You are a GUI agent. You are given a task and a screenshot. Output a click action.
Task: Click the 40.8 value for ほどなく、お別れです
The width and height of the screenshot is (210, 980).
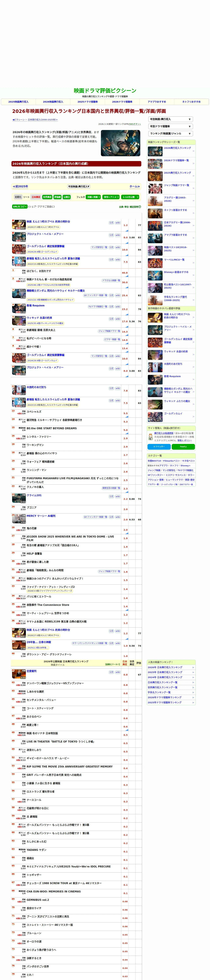pos(125,273)
